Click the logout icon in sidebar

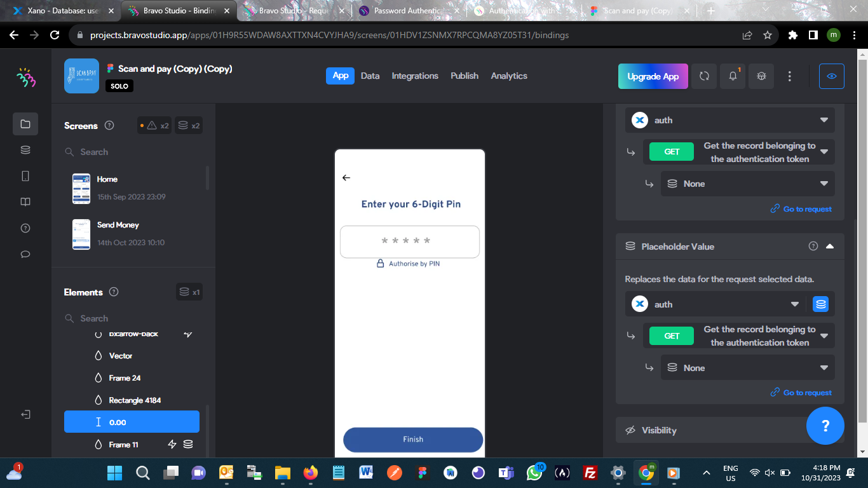coord(25,414)
